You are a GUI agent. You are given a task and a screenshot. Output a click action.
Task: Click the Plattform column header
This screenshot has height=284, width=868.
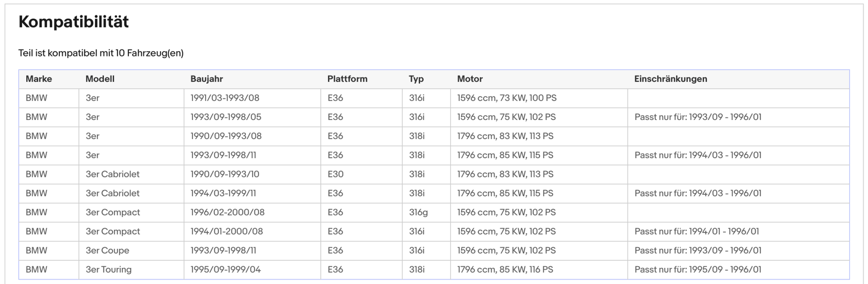click(347, 79)
